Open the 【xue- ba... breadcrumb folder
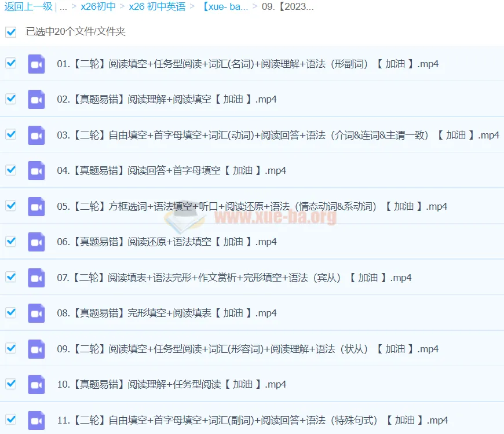Image resolution: width=504 pixels, height=434 pixels. [225, 6]
